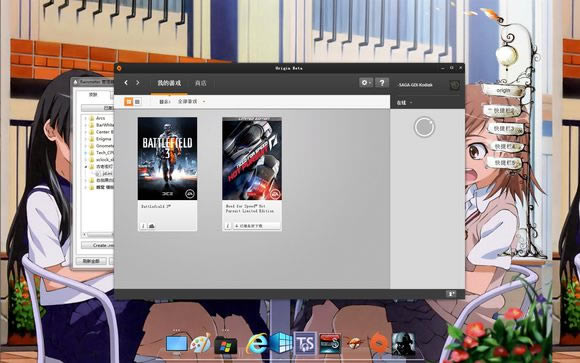This screenshot has height=363, width=580.
Task: Open info for Need for Speed Hot Pursuit
Action: [228, 226]
